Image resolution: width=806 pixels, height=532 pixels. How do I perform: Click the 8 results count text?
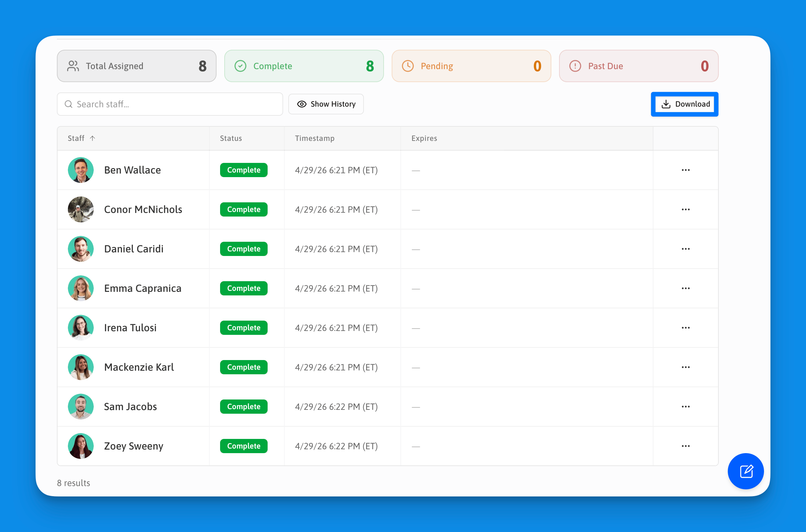coord(74,483)
